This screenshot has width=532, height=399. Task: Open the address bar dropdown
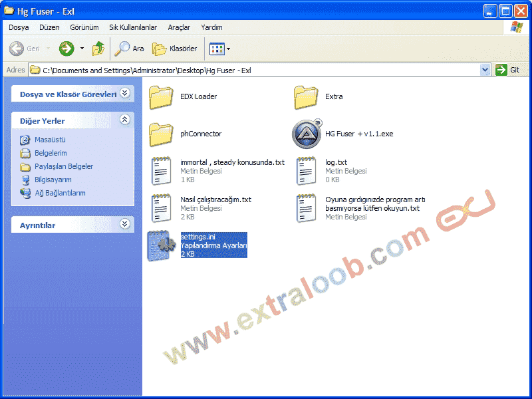point(485,70)
